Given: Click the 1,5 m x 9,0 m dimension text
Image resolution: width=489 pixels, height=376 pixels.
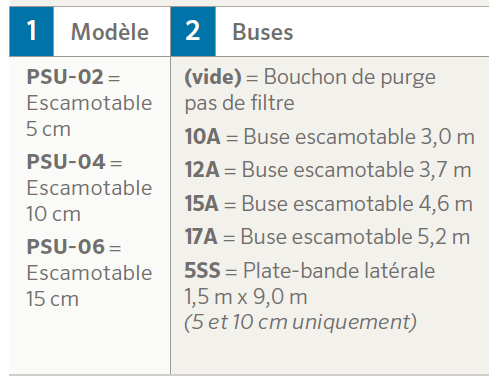Looking at the screenshot, I should click(x=246, y=296).
